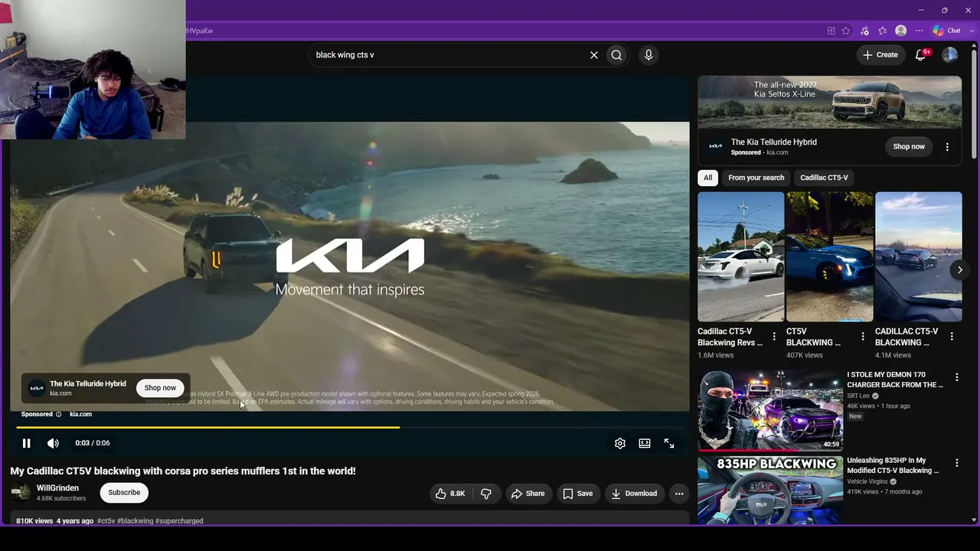Click the #blackwing hashtag
Screen dimensions: 980x551
pyautogui.click(x=136, y=521)
